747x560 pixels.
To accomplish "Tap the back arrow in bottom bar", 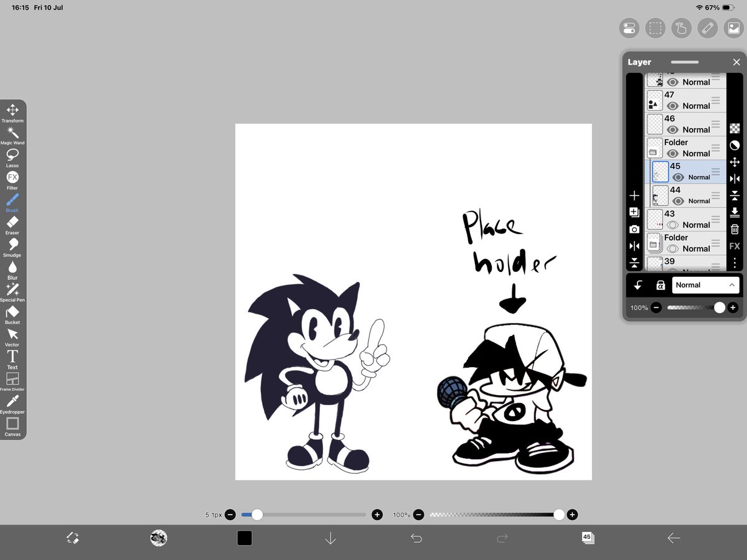I will coord(674,538).
